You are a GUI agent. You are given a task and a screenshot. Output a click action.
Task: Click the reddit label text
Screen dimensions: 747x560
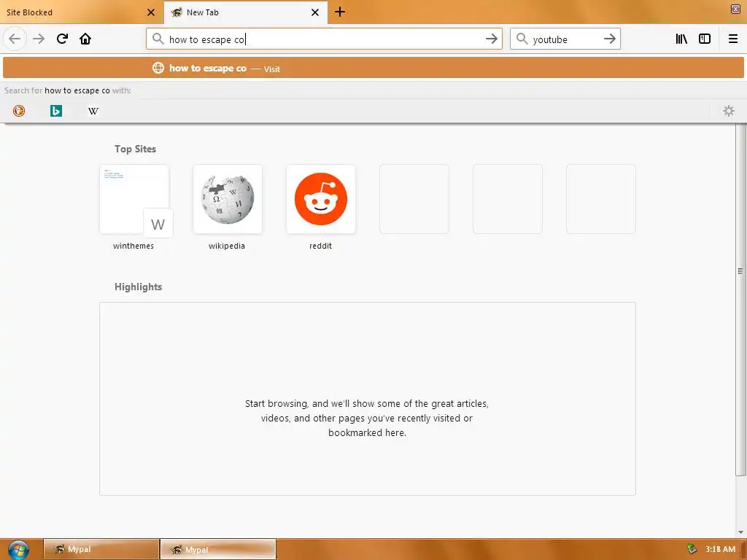tap(321, 246)
